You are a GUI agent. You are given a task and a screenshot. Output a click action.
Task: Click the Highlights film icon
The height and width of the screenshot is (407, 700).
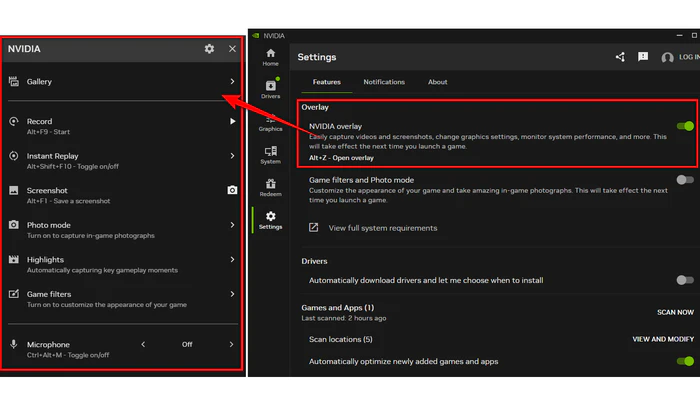[x=14, y=259]
